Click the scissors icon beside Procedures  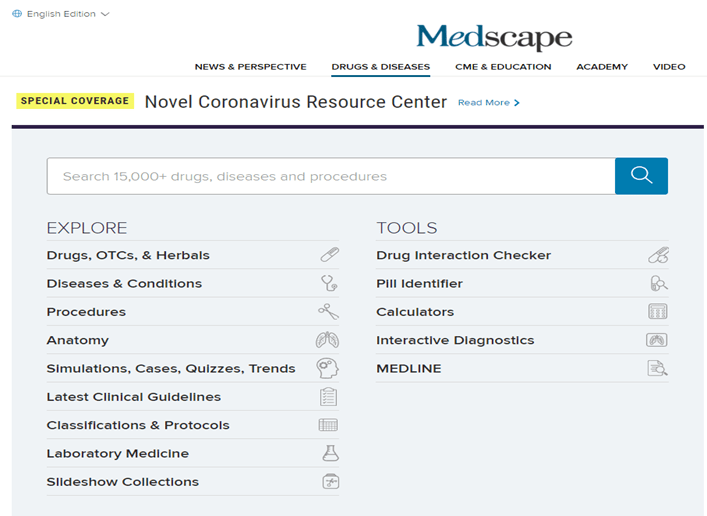[328, 312]
